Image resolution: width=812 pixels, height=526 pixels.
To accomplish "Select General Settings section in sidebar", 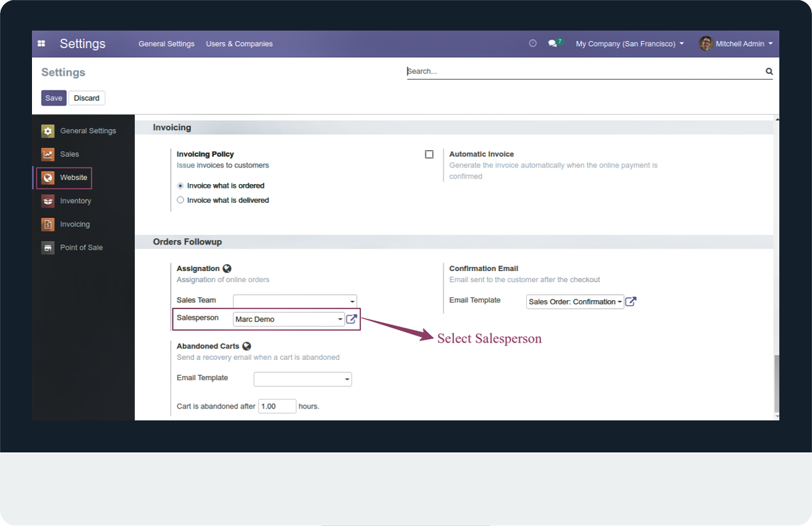I will [83, 131].
